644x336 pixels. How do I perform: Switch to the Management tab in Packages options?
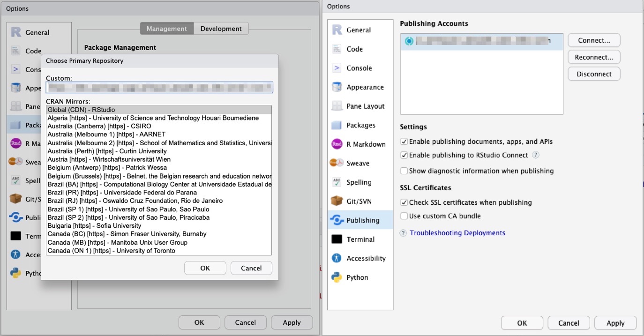click(x=167, y=29)
